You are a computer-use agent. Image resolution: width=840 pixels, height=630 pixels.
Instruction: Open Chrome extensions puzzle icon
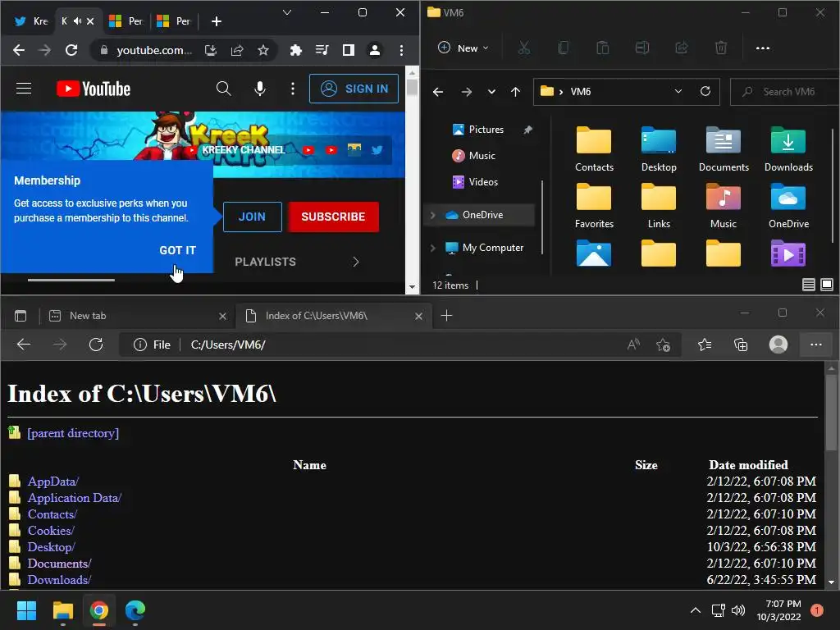[x=295, y=50]
